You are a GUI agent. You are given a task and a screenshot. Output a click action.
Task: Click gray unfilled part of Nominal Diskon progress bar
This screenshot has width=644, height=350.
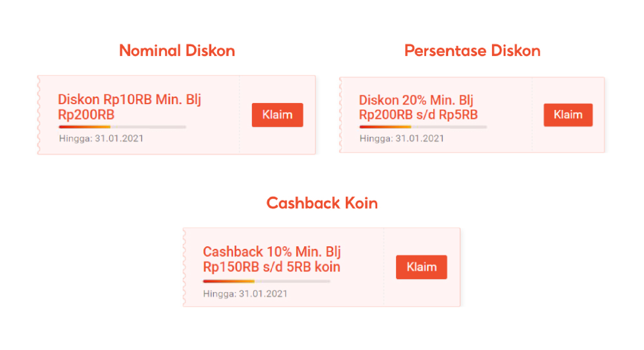tap(150, 127)
